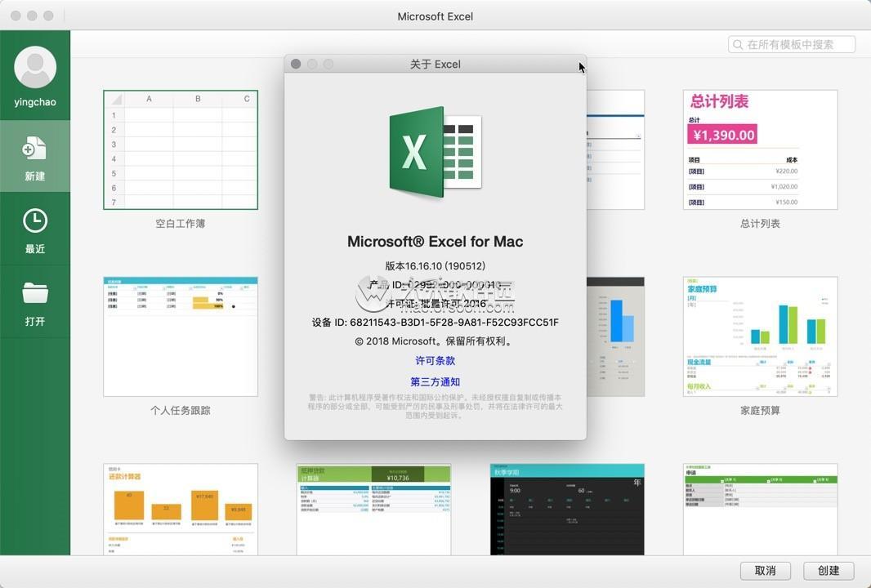The image size is (871, 588).
Task: Choose the 申请 green table template
Action: coord(760,510)
